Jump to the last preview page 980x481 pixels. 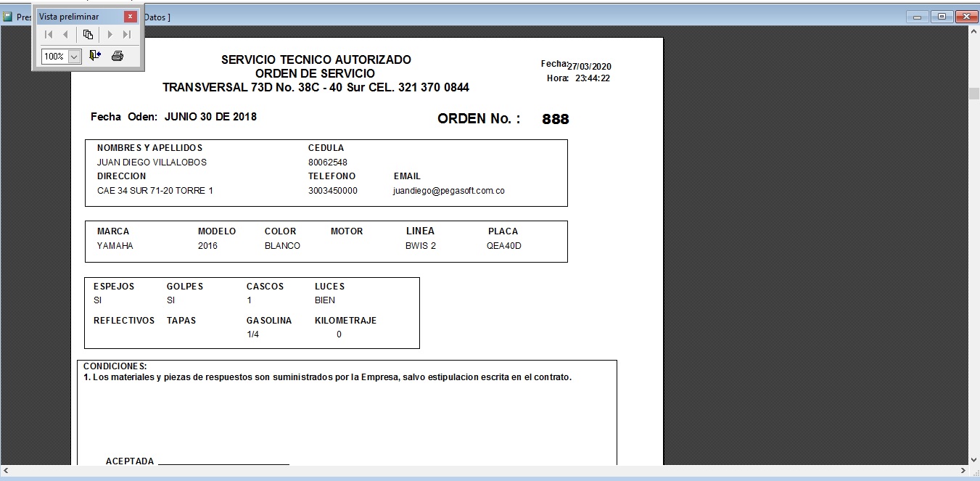tap(127, 34)
